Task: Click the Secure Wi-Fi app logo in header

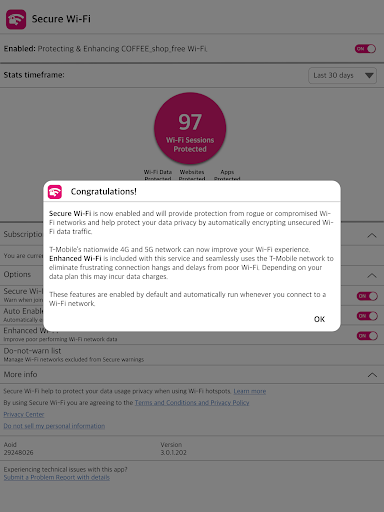Action: pos(16,19)
